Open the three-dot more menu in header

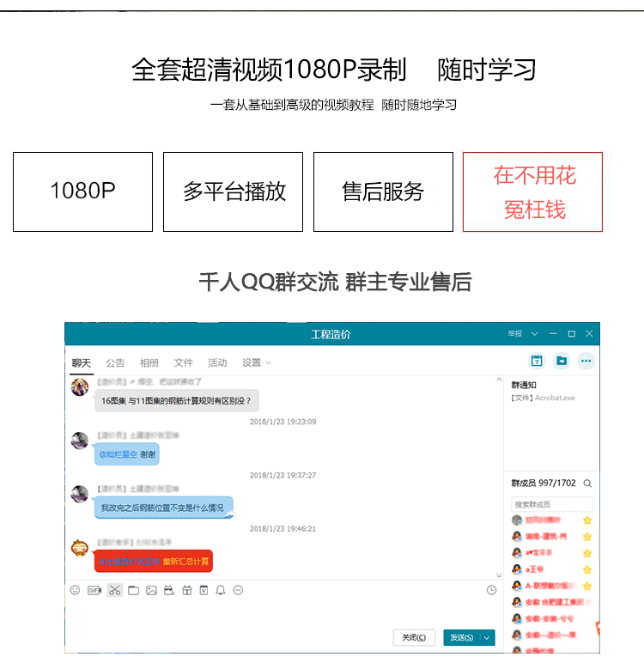coord(586,361)
